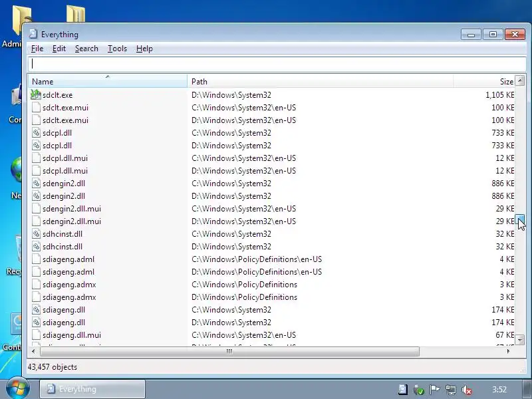
Task: Click 886 KB size of D: sdengin2.dll
Action: (x=503, y=196)
